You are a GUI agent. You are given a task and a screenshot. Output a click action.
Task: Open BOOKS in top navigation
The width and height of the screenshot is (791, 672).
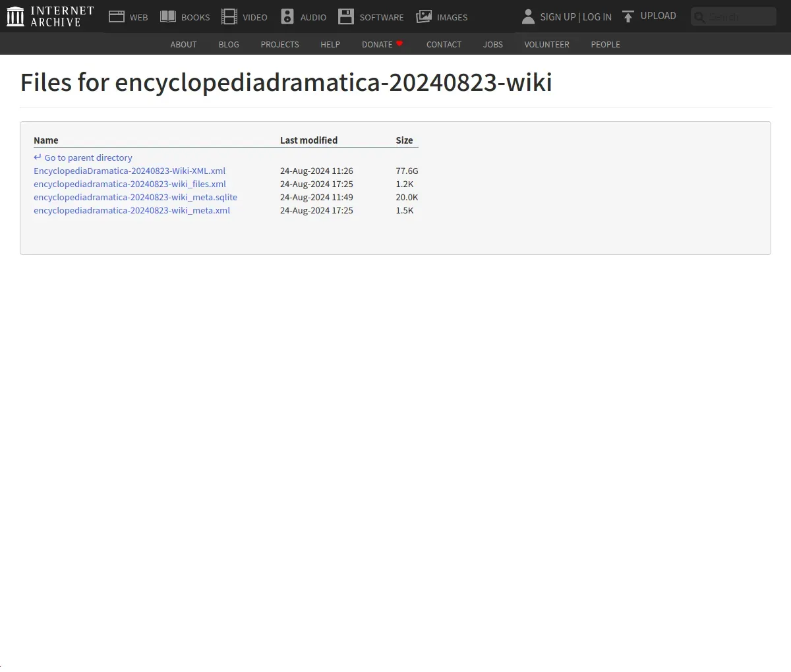pyautogui.click(x=196, y=18)
